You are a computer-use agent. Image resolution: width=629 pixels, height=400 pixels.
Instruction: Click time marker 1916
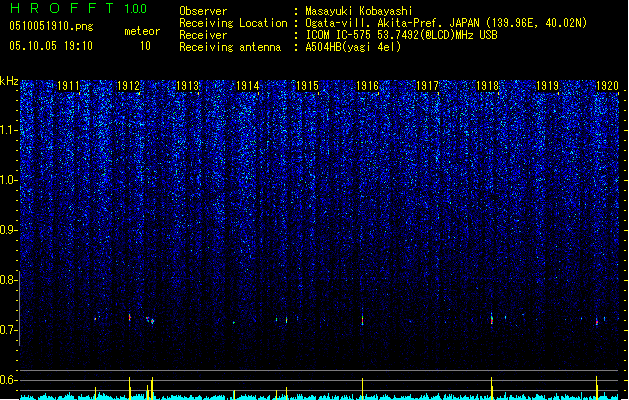pyautogui.click(x=368, y=86)
